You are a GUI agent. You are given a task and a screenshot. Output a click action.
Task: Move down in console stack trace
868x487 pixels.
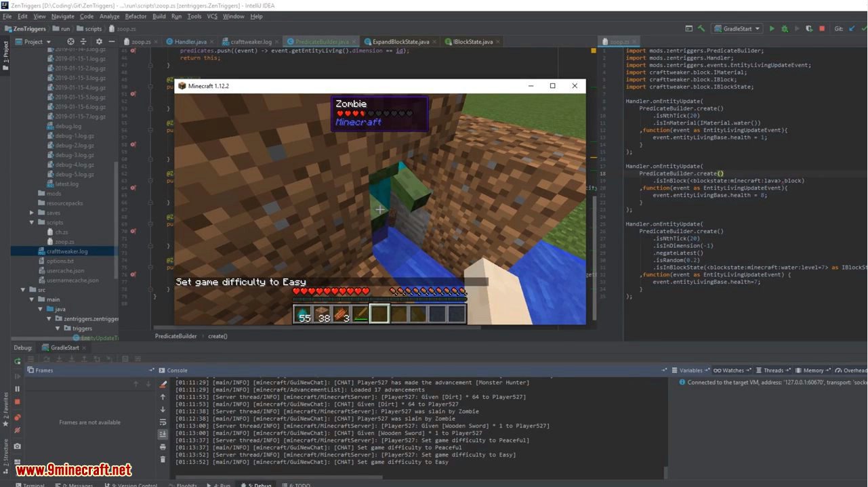point(163,409)
